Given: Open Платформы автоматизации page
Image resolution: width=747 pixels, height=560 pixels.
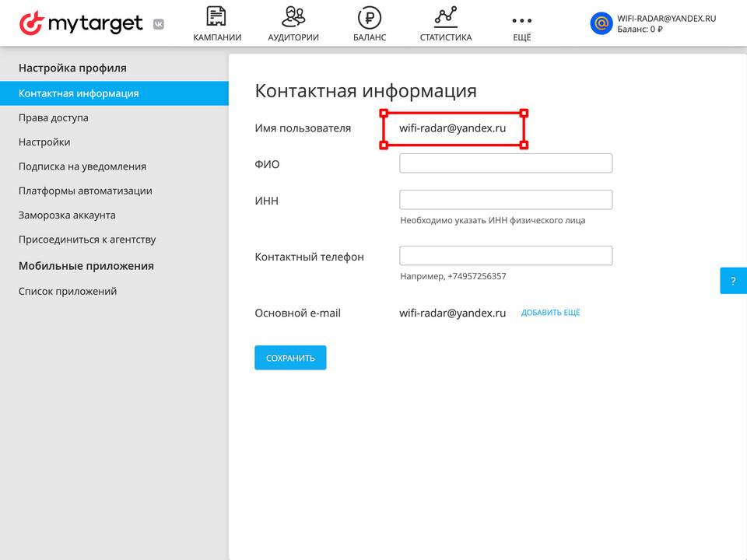Looking at the screenshot, I should pos(86,191).
